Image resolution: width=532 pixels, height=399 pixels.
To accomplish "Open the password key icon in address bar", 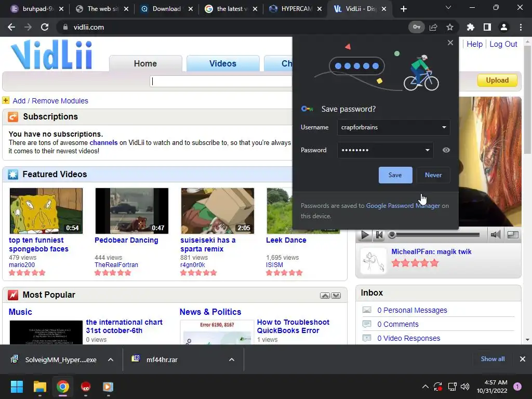I will coord(416,27).
